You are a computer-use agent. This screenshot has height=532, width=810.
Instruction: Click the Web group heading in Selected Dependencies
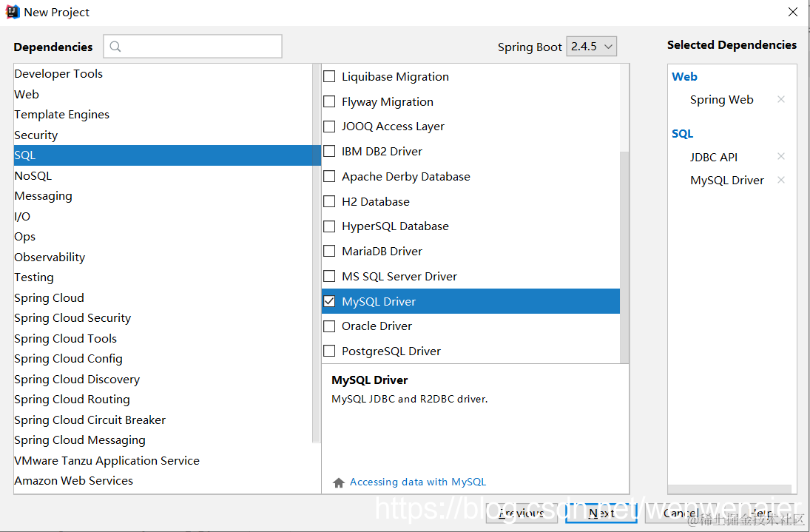point(684,76)
